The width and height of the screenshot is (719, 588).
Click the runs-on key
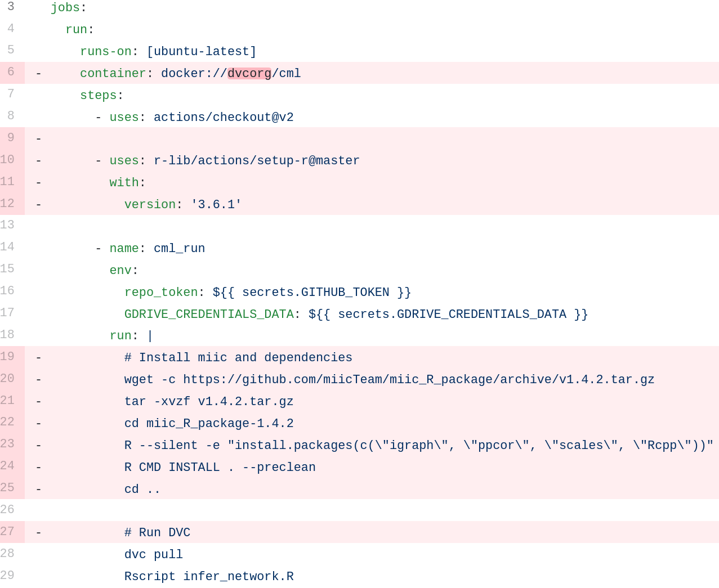tap(105, 52)
